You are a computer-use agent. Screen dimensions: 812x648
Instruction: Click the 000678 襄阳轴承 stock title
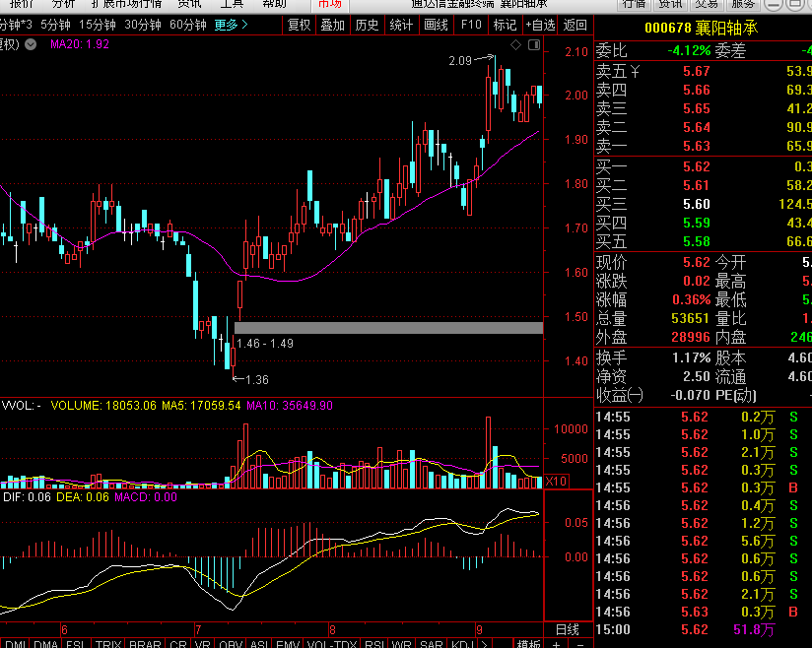click(x=702, y=28)
